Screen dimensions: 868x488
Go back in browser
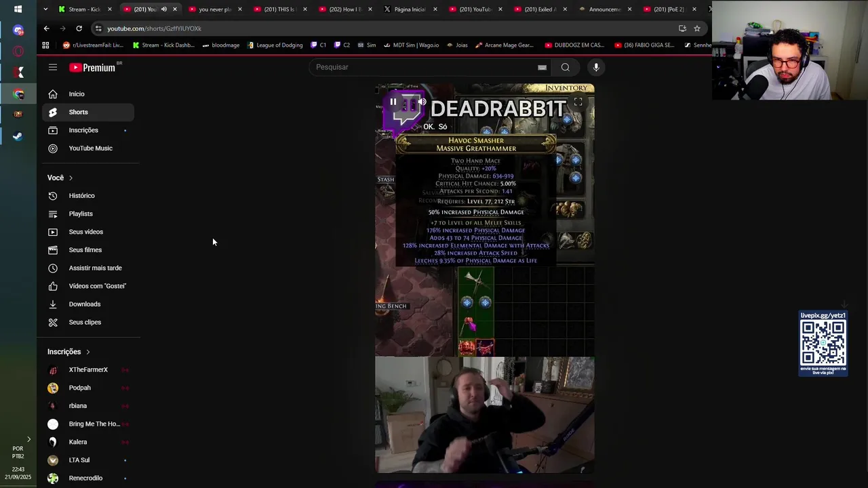pyautogui.click(x=46, y=28)
